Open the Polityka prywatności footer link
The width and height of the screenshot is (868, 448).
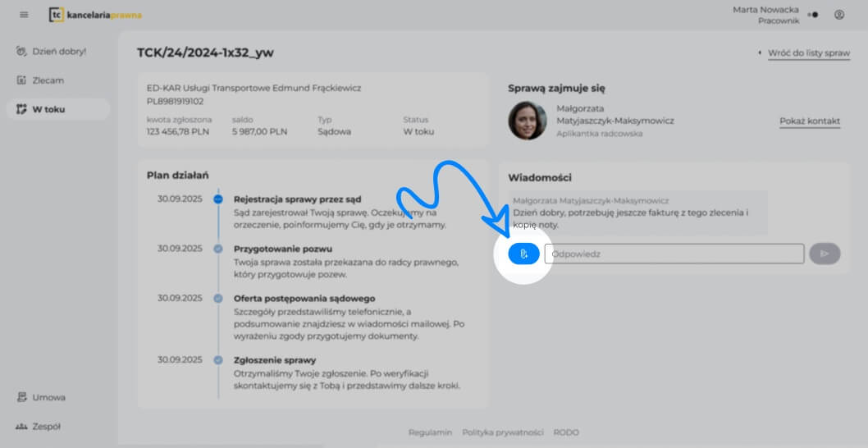coord(503,432)
